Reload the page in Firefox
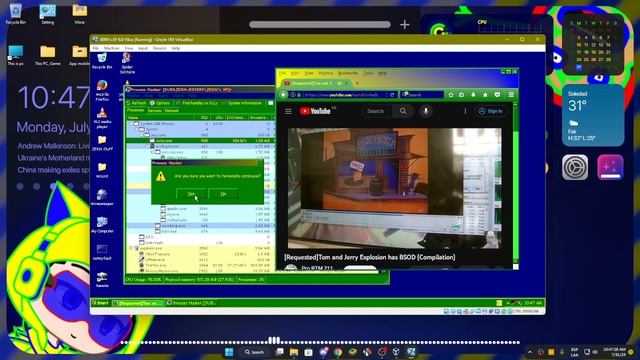Image resolution: width=640 pixels, height=360 pixels. [x=392, y=95]
